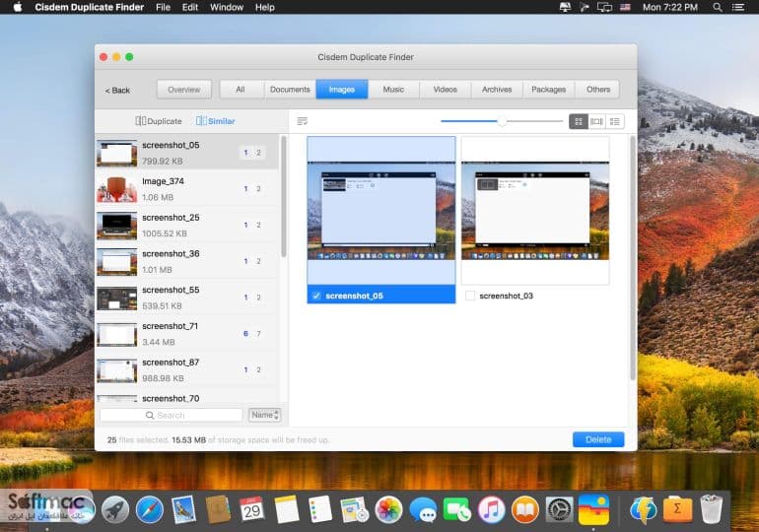Switch to grid view icon
The width and height of the screenshot is (759, 532).
(x=579, y=121)
